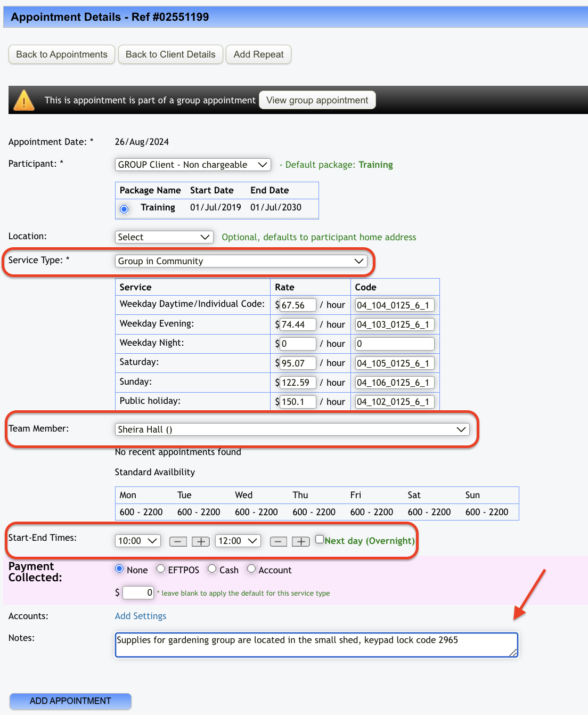Decrease the end time with minus button
Viewport: 588px width, 715px height.
coord(279,541)
